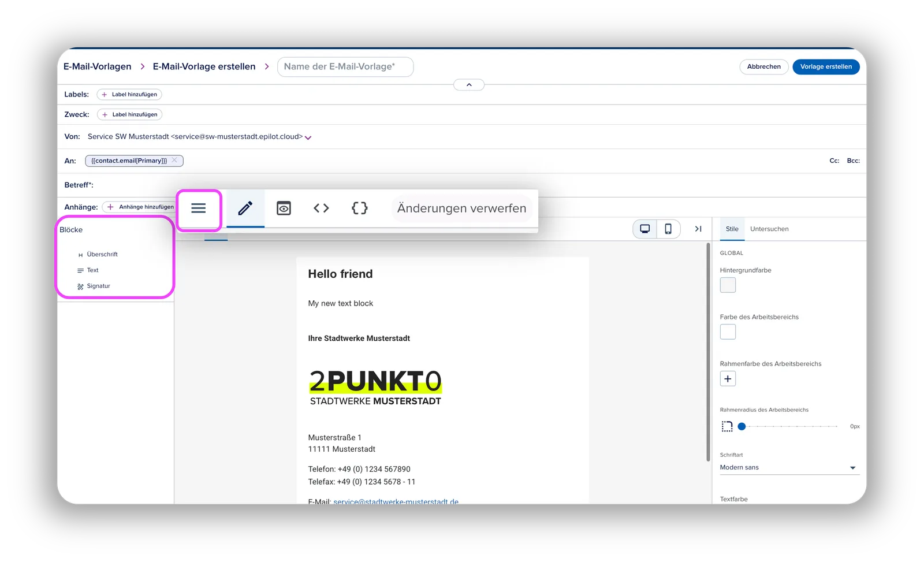Collapse the header section with chevron
Viewport: 924px width, 562px height.
(469, 85)
